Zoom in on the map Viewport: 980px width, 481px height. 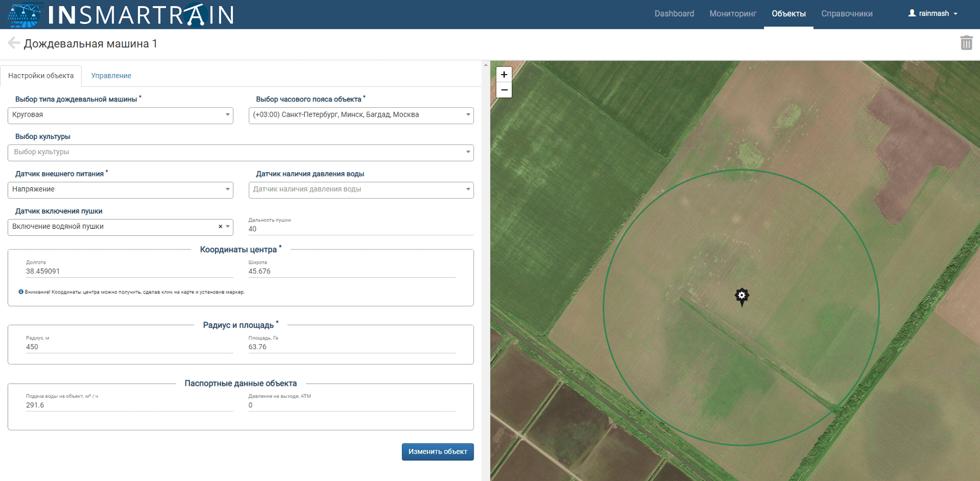click(504, 75)
